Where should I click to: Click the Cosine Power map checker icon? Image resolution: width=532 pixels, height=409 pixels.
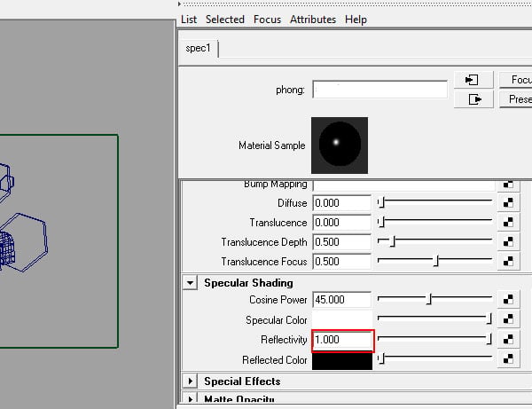pyautogui.click(x=508, y=299)
